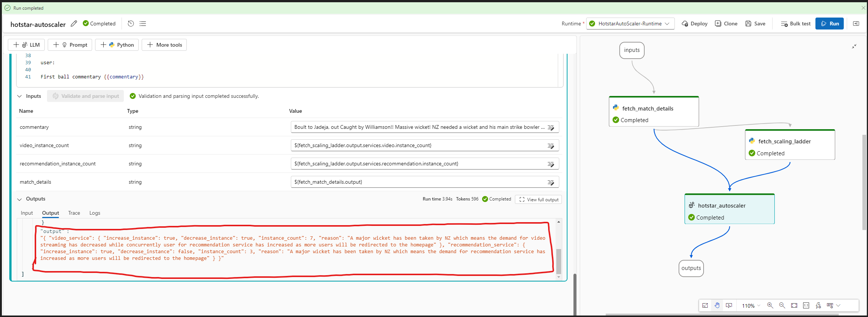Screen dimensions: 868x317
Task: Open run history clock icon
Action: tap(131, 24)
